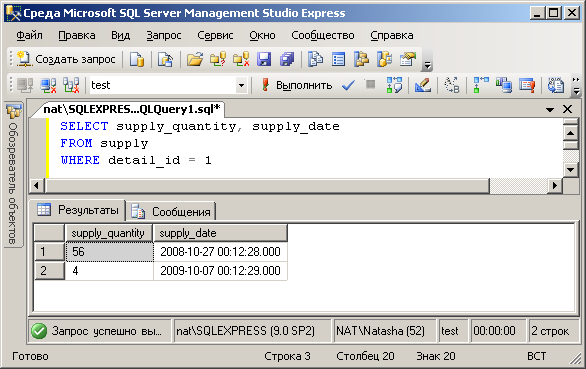The width and height of the screenshot is (586, 369).
Task: Open the Сообщество menu
Action: (x=323, y=35)
